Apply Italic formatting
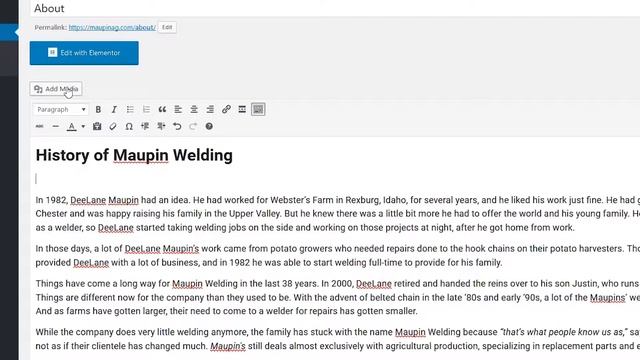 (x=114, y=109)
